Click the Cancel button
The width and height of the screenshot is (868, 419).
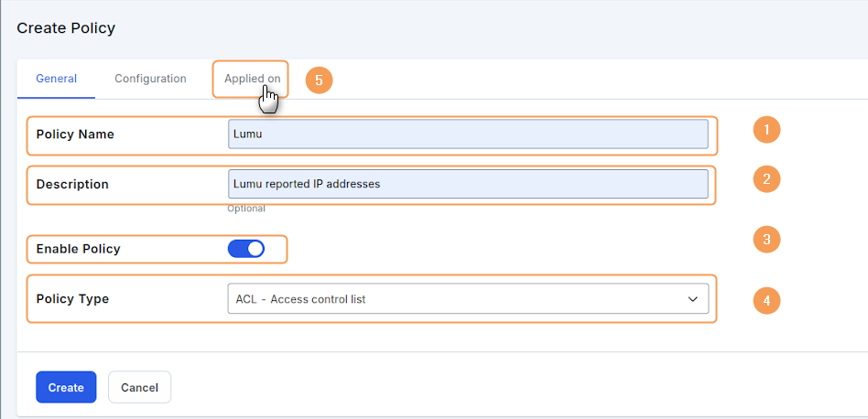(139, 387)
